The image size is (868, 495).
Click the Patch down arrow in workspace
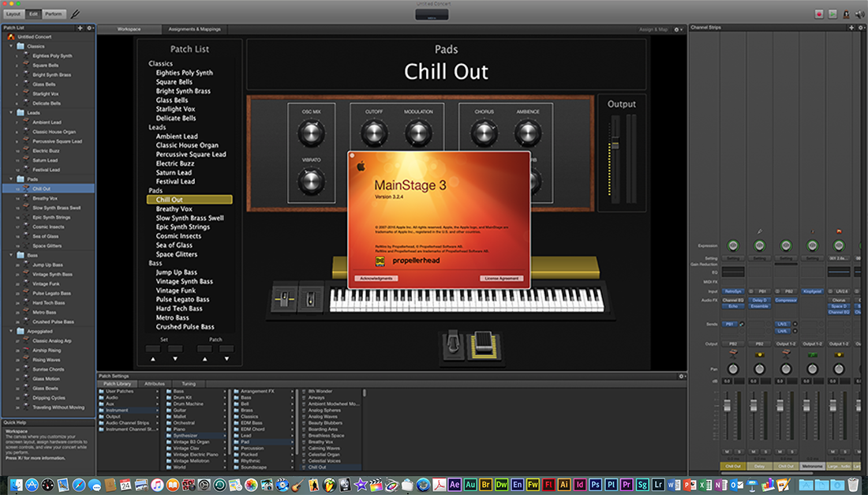click(x=226, y=358)
